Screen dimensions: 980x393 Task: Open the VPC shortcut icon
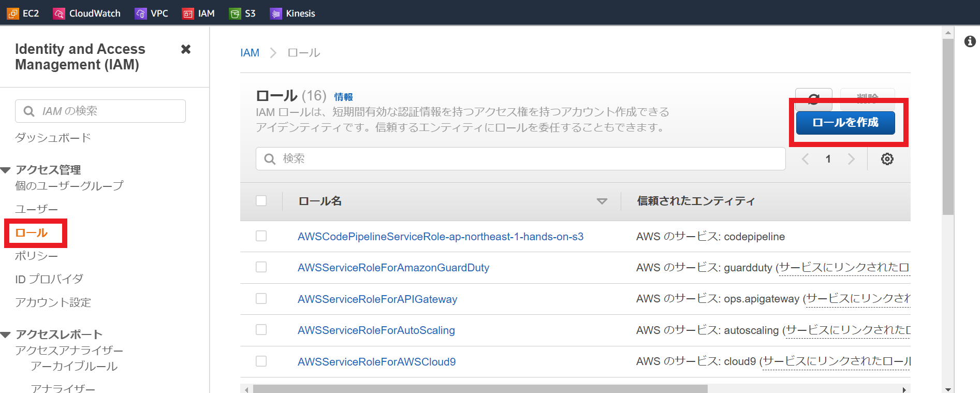click(141, 13)
